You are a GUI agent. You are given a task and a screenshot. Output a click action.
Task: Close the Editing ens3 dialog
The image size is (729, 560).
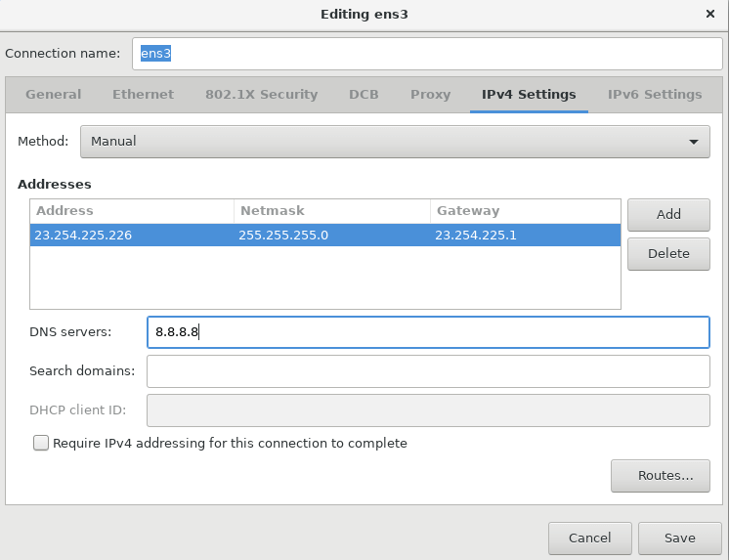pyautogui.click(x=710, y=15)
